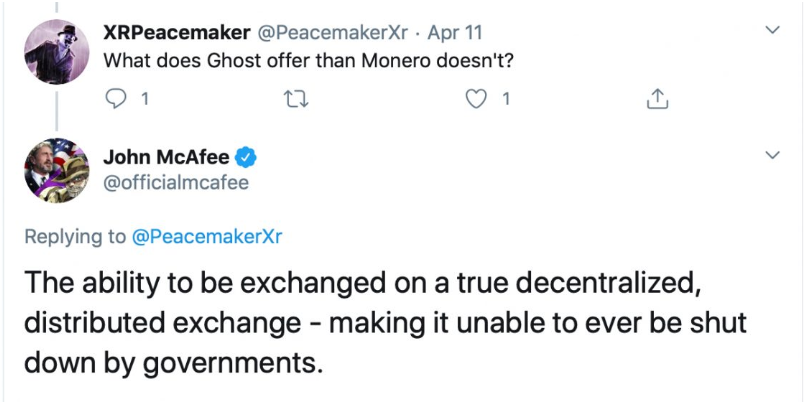Image resolution: width=806 pixels, height=409 pixels.
Task: Like the tweet with the heart icon
Action: pos(480,99)
